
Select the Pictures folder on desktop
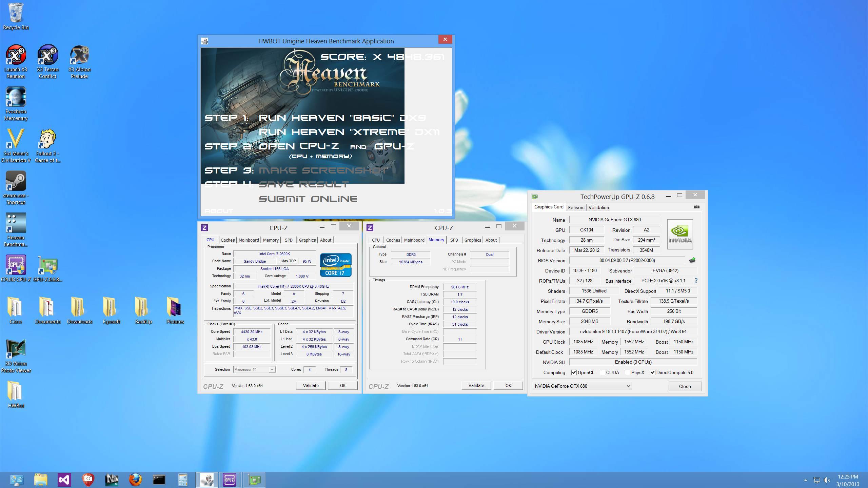coord(175,310)
